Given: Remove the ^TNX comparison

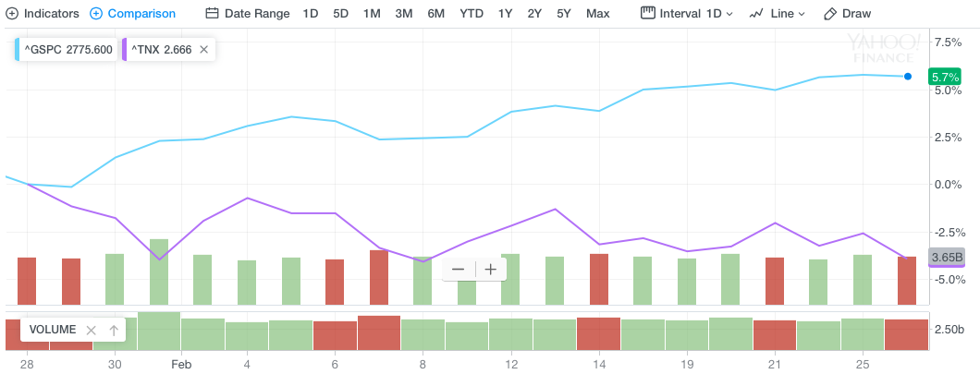Looking at the screenshot, I should [x=203, y=50].
